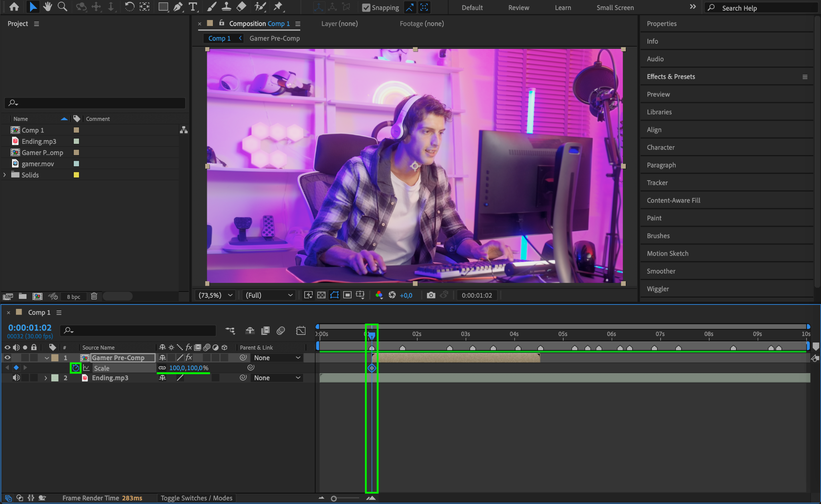The image size is (821, 504).
Task: Select the Hand tool
Action: point(47,7)
